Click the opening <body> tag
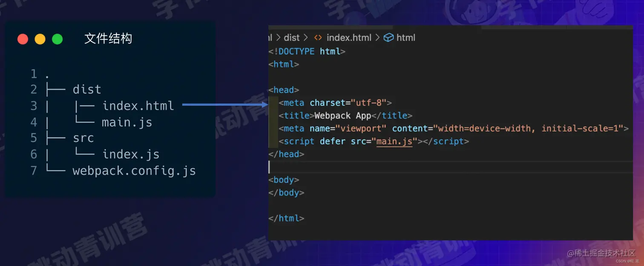 click(284, 179)
